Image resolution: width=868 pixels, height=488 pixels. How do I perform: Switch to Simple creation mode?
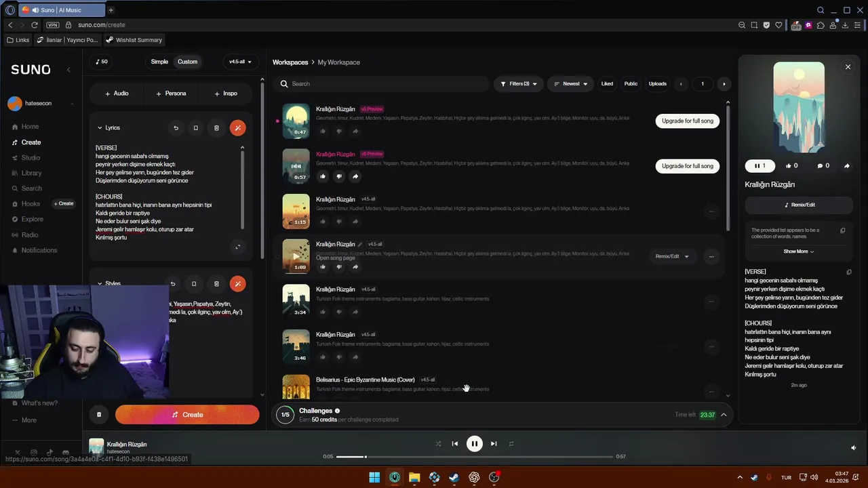(x=159, y=62)
